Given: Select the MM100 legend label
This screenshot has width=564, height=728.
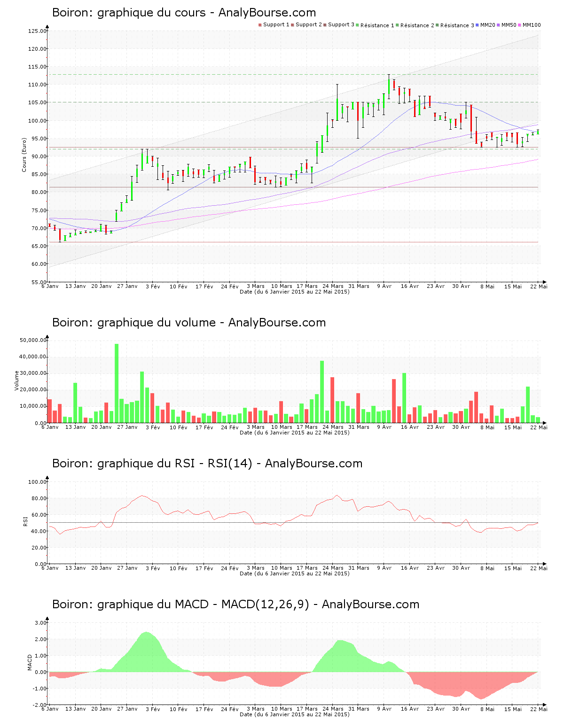Looking at the screenshot, I should [x=532, y=25].
